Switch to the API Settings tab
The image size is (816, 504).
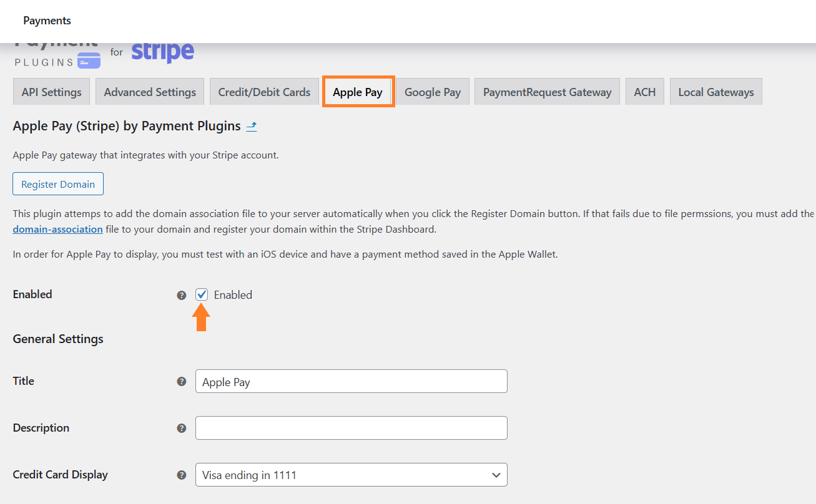(51, 92)
